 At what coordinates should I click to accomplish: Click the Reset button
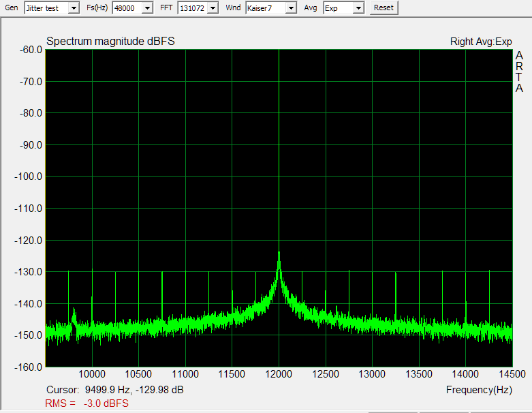[x=384, y=7]
